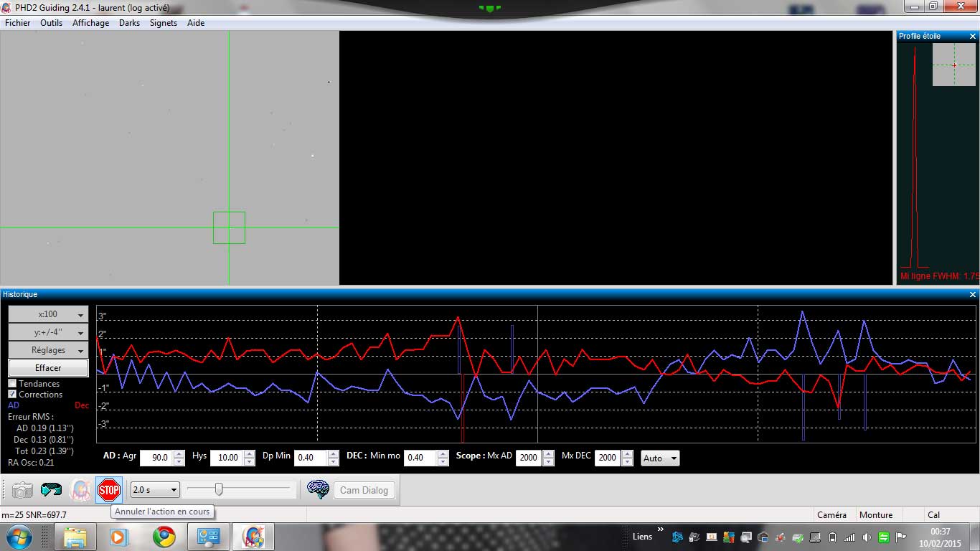Viewport: 980px width, 551px height.
Task: Click the Caméra status bar entry
Action: tap(831, 514)
